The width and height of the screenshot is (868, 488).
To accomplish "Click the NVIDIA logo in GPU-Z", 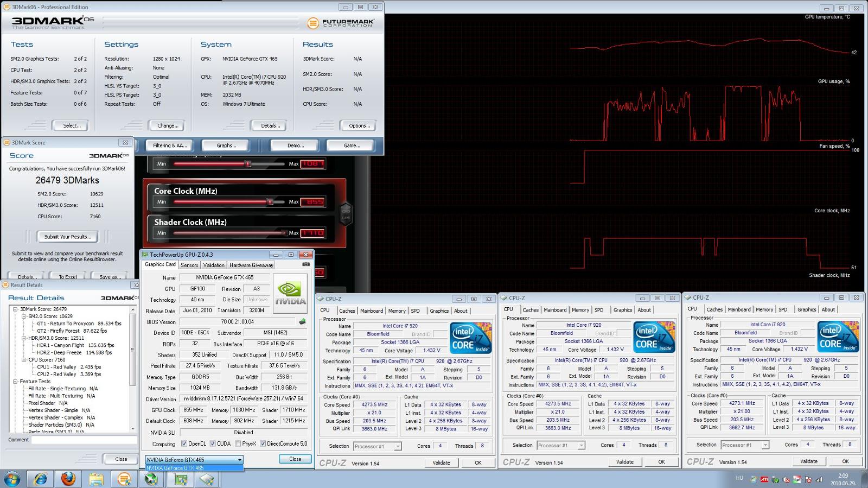I will [290, 294].
